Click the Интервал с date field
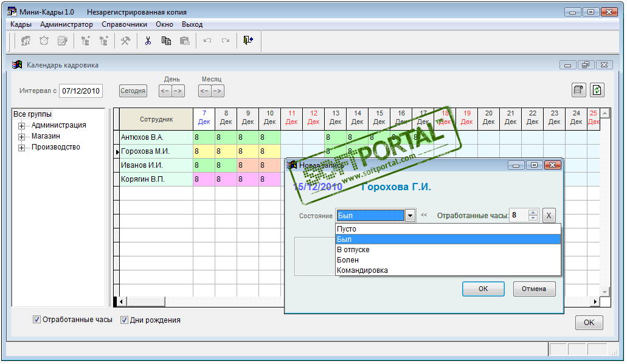The height and width of the screenshot is (364, 627). 81,91
